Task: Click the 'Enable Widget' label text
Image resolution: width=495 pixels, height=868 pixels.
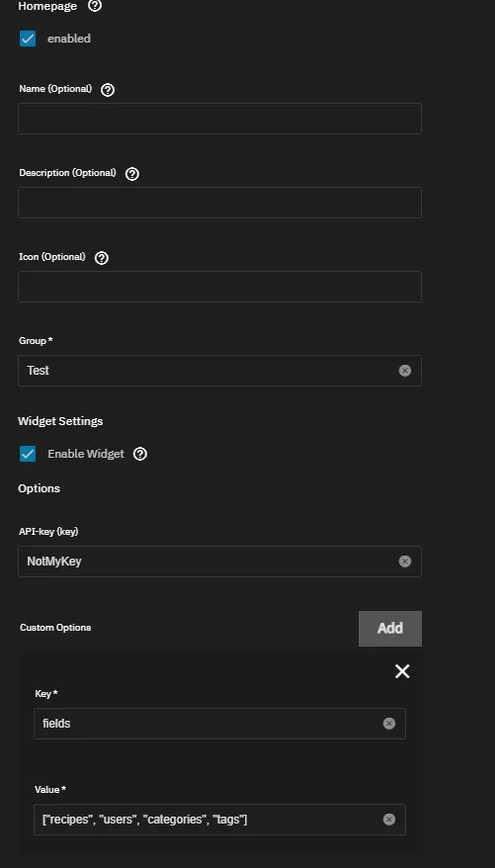Action: [86, 454]
